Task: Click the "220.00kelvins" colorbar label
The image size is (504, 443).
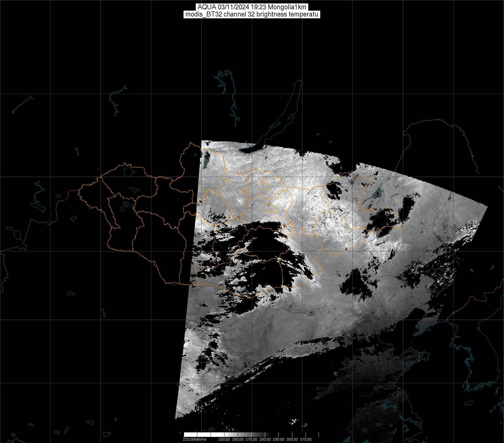Action: [x=195, y=439]
